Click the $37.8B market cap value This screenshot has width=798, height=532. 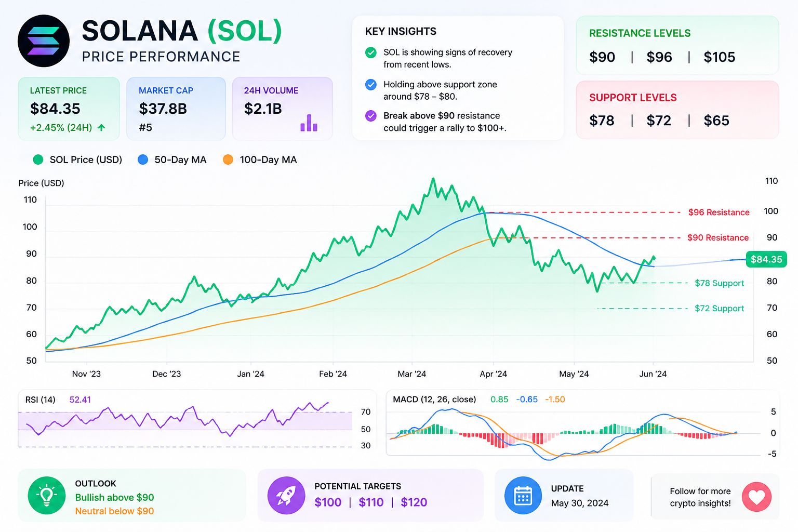point(163,109)
